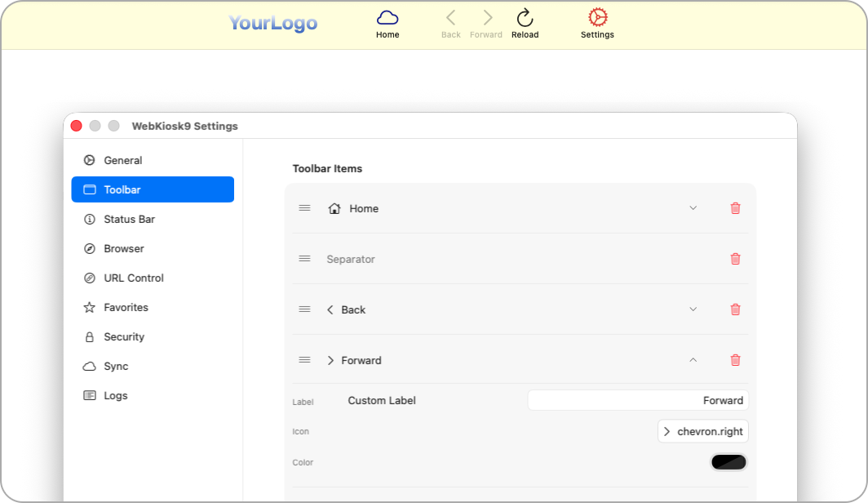Viewport: 868px width, 503px height.
Task: Delete the Separator toolbar item
Action: [735, 259]
